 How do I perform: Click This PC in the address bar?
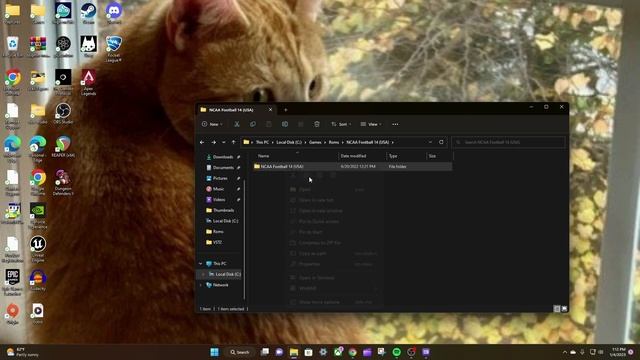(x=262, y=142)
